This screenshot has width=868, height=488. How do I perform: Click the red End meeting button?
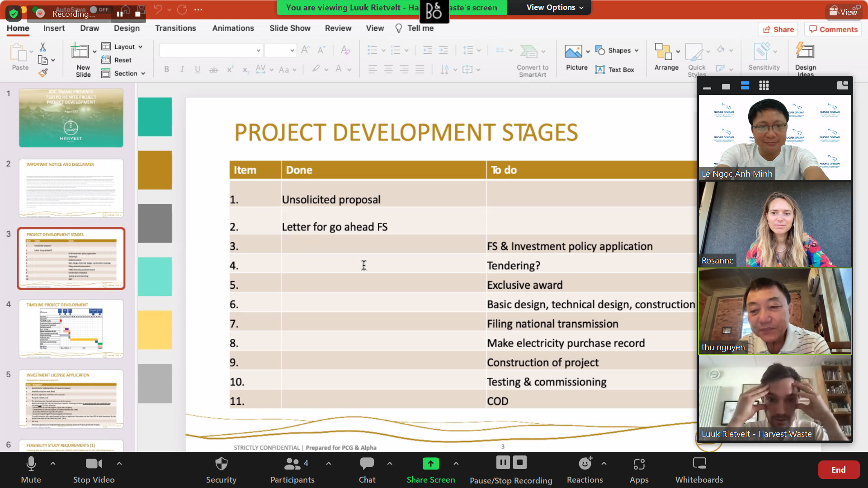pos(838,470)
